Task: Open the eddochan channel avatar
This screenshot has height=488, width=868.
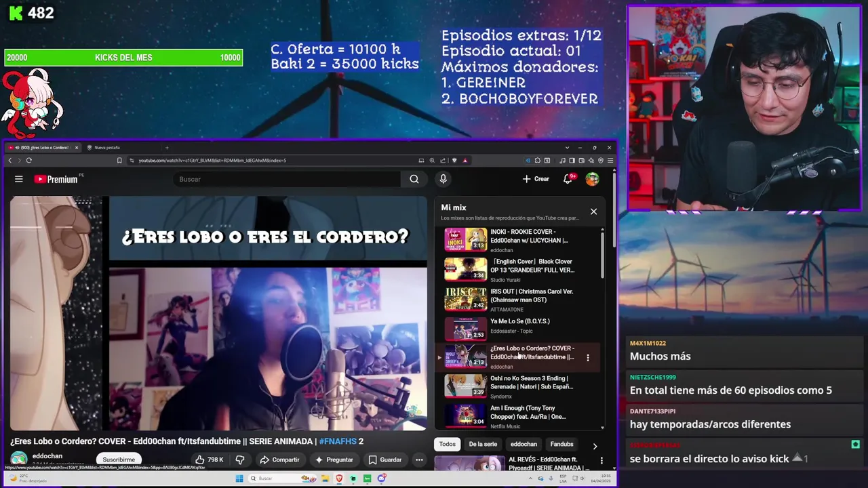Action: point(19,460)
